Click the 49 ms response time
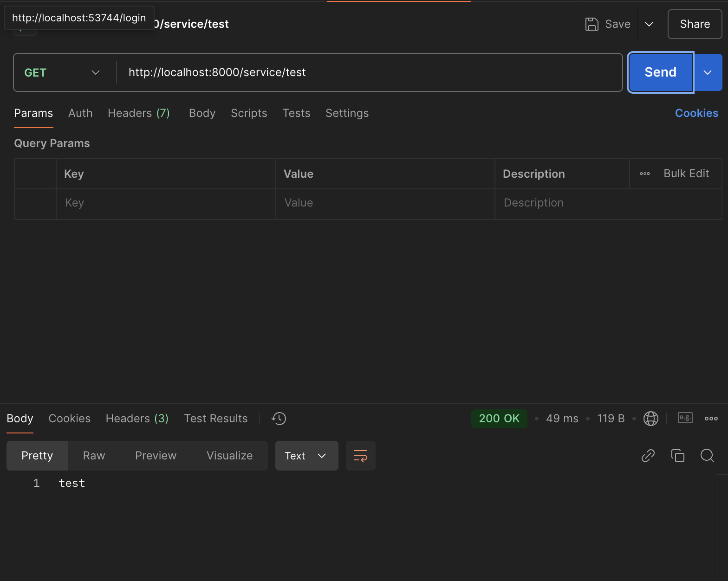Screen dimensions: 728x581 pyautogui.click(x=562, y=419)
